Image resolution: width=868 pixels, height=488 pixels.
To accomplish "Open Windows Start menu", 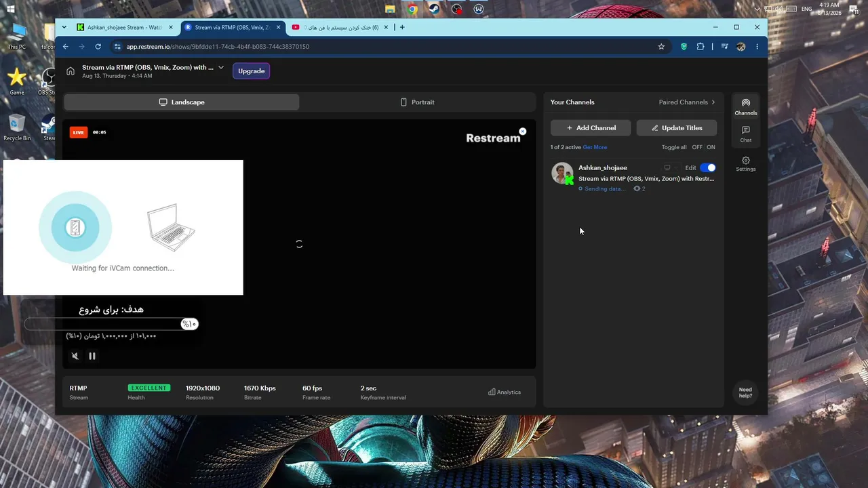I will point(10,9).
